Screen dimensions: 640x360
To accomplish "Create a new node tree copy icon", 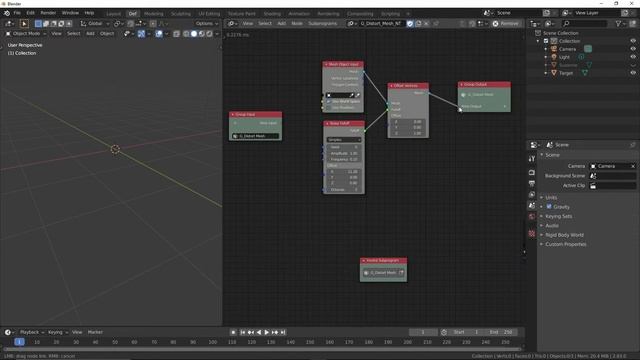I will 418,24.
